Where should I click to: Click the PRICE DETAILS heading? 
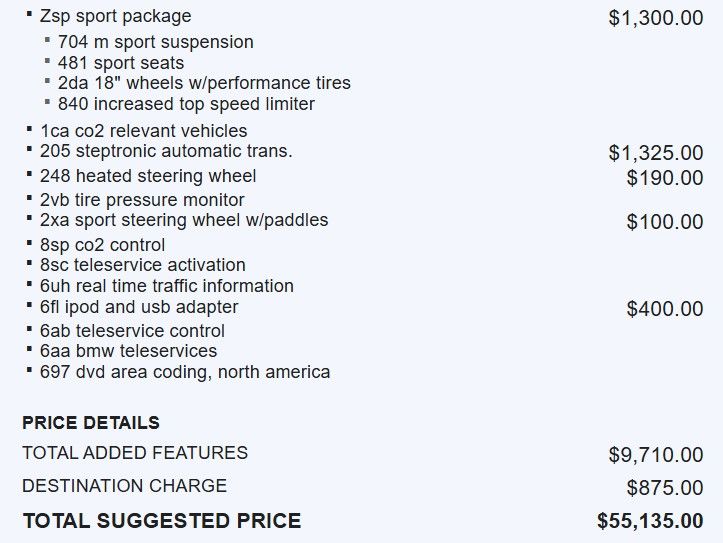click(x=91, y=423)
